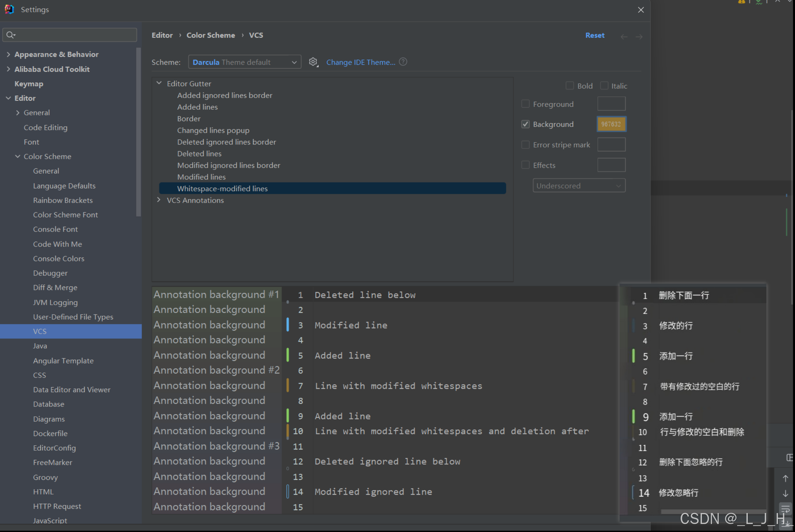Open the Scheme dropdown Darcula
Screen dimensions: 795x532
244,62
